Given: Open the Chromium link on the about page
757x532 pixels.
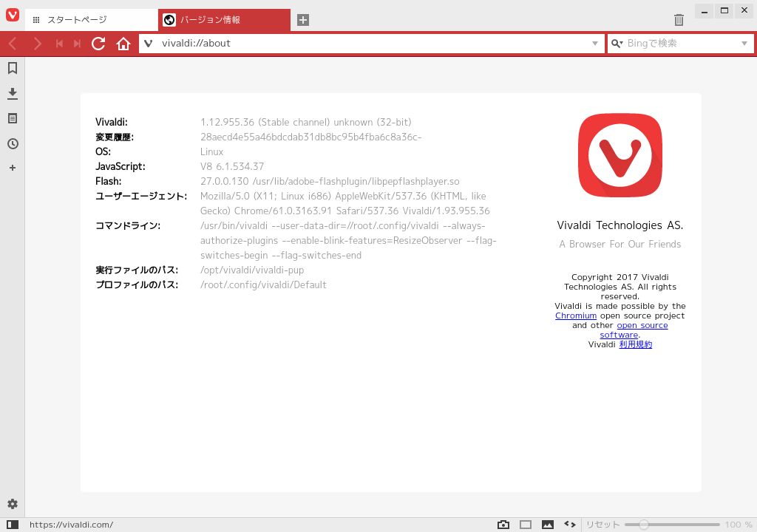Looking at the screenshot, I should 576,316.
